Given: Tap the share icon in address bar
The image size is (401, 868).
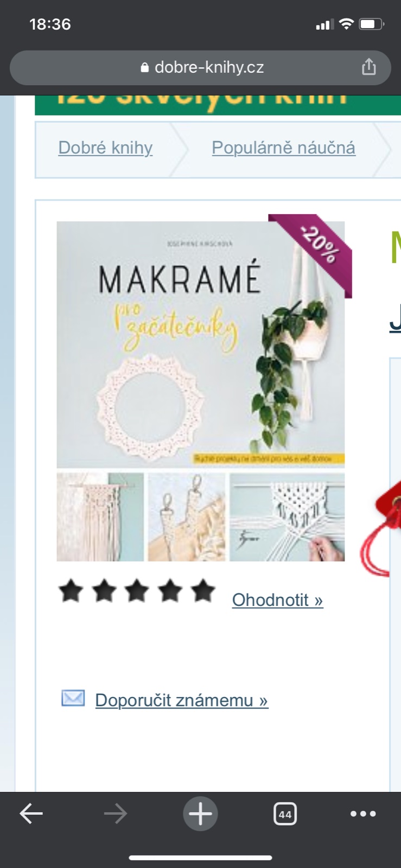Looking at the screenshot, I should (x=369, y=67).
